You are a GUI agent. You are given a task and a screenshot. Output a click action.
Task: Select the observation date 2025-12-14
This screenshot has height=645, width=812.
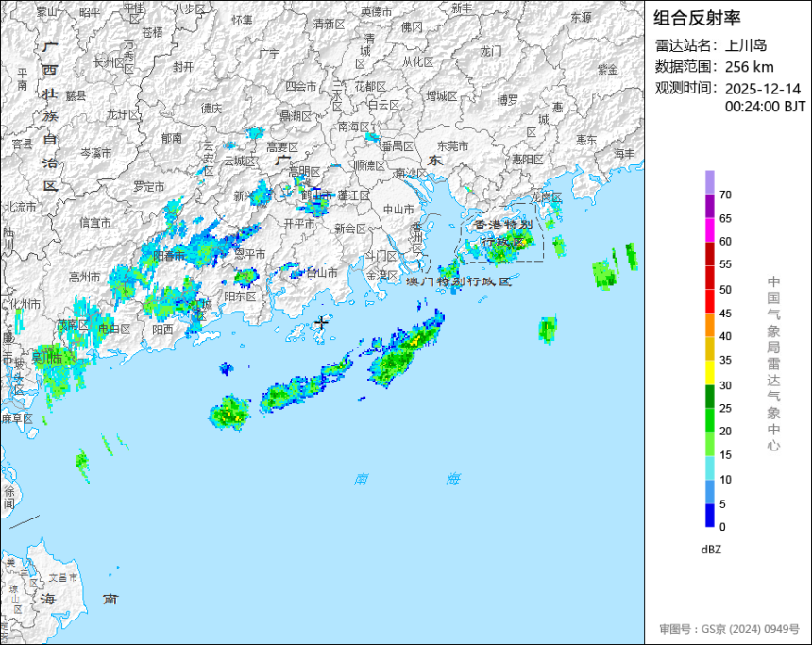point(763,89)
